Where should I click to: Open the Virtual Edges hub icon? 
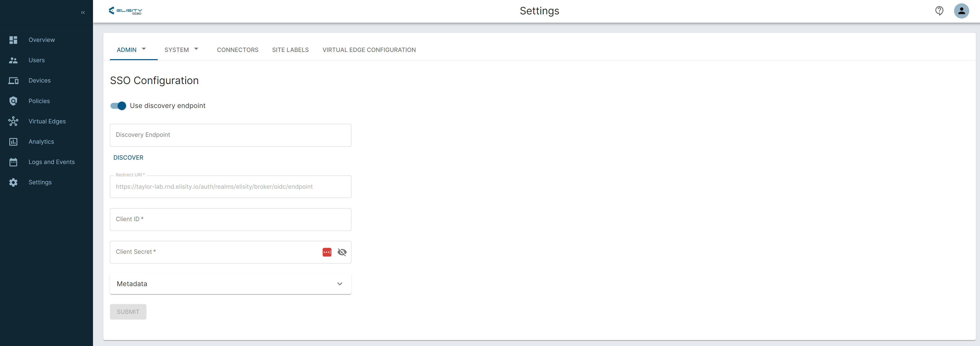(x=13, y=121)
